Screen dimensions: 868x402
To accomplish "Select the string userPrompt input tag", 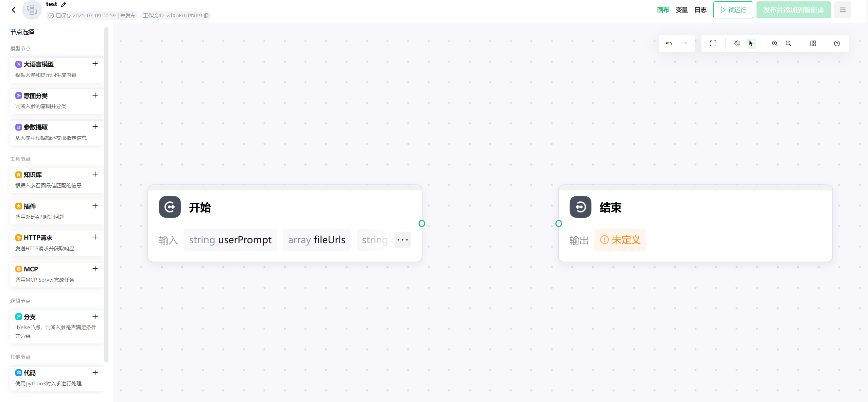I will (x=230, y=240).
